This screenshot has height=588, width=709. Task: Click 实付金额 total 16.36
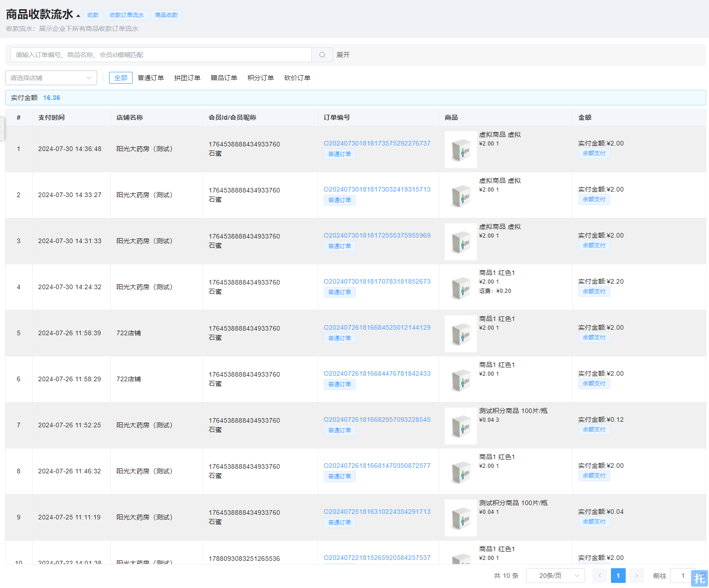click(52, 98)
